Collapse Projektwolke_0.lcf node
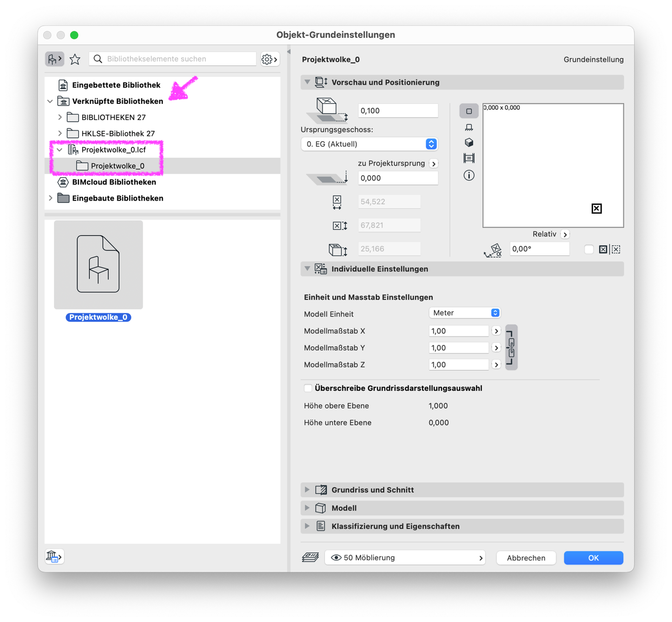The width and height of the screenshot is (672, 622). (x=60, y=150)
